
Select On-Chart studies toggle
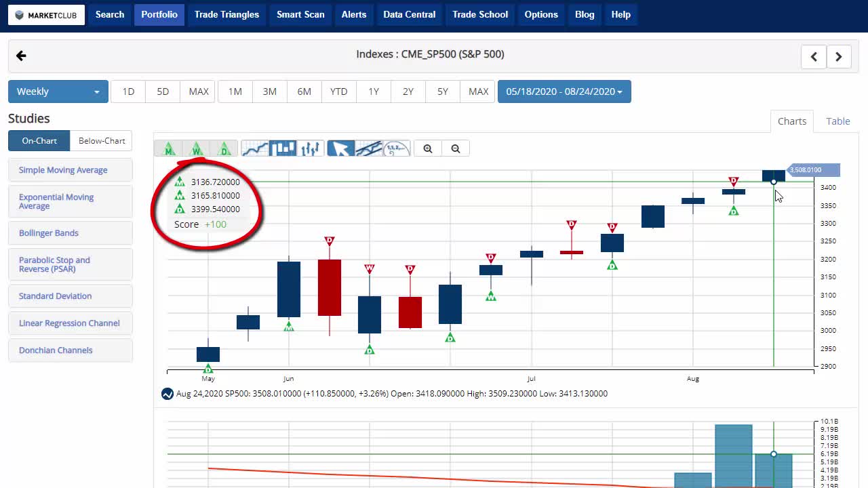click(x=39, y=141)
